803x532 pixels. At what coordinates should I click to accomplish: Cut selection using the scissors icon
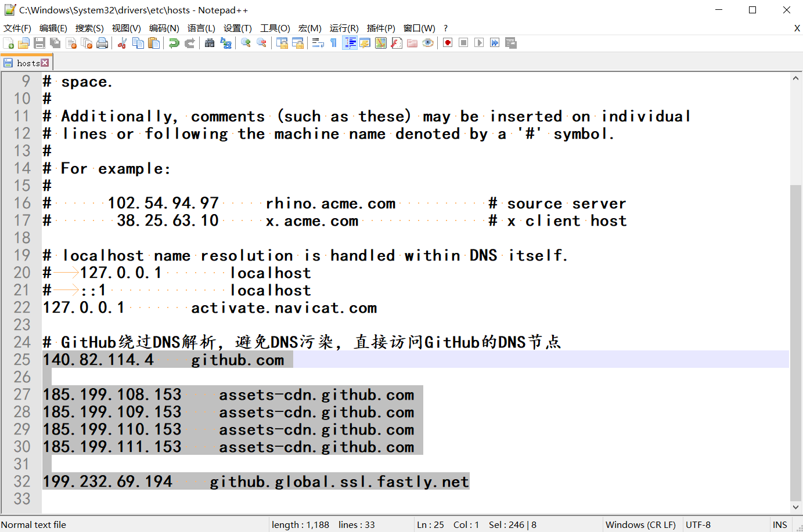122,43
